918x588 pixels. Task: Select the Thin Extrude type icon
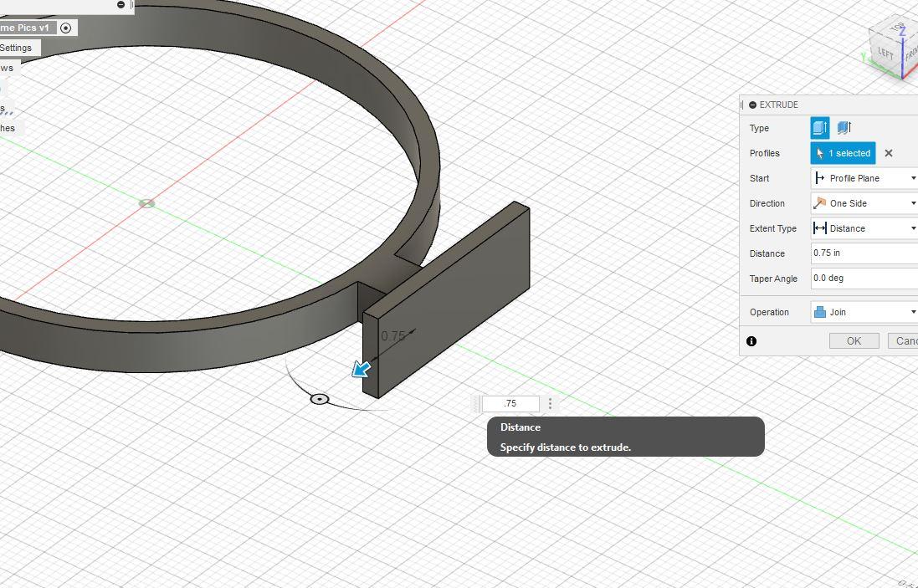tap(844, 128)
